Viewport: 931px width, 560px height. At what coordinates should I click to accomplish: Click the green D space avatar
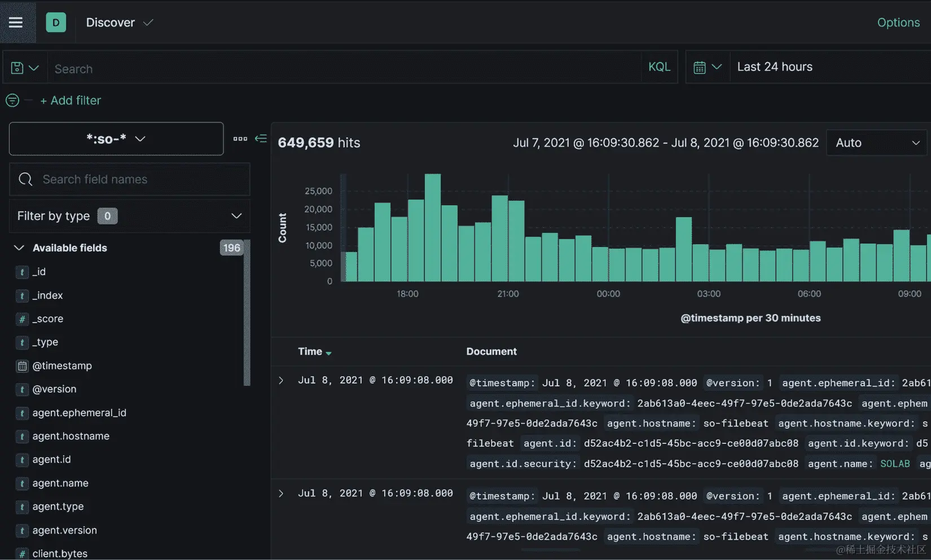click(x=56, y=23)
